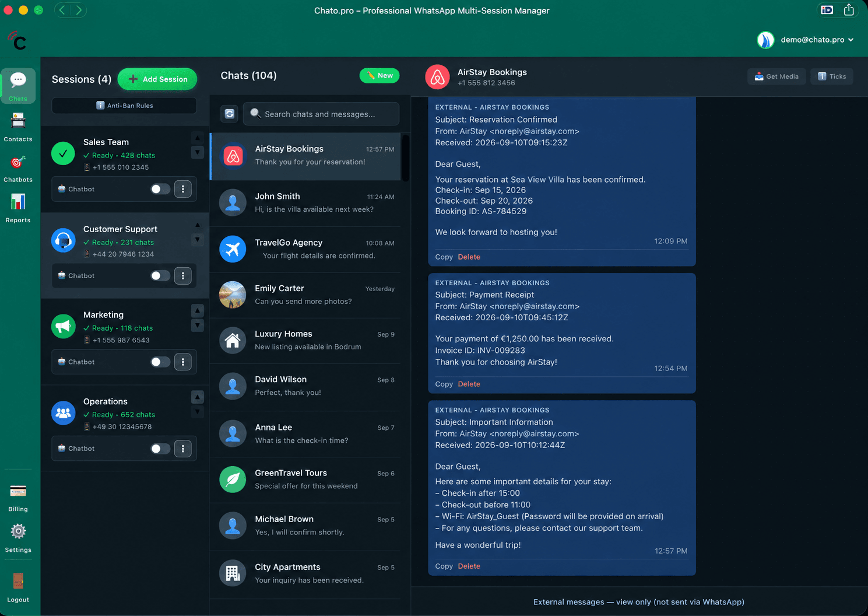
Task: Go to Billing in sidebar
Action: pos(18,498)
